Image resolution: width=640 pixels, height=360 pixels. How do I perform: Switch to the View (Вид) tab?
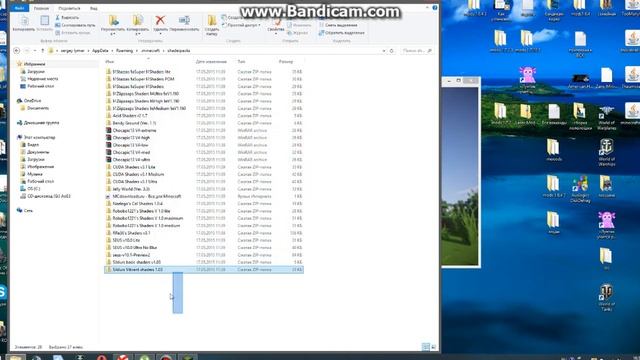93,8
